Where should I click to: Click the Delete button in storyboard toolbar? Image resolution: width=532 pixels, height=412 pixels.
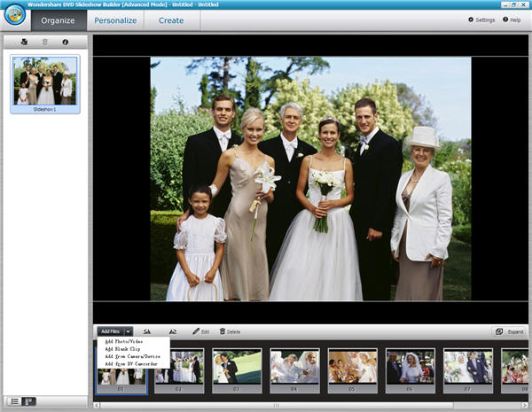[230, 331]
